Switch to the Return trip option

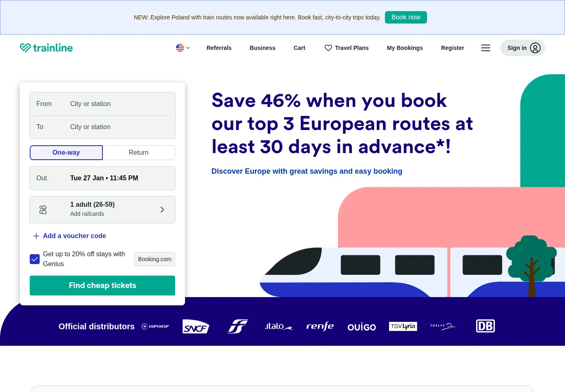pos(139,153)
